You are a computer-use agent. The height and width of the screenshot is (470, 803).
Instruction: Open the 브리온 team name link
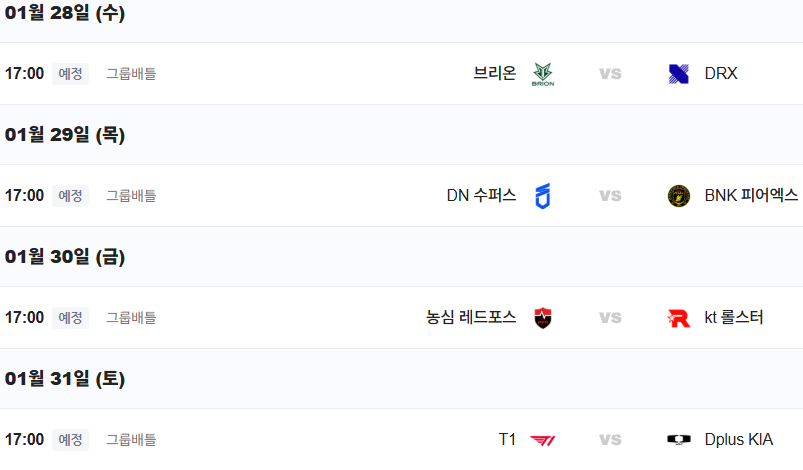[x=495, y=74]
